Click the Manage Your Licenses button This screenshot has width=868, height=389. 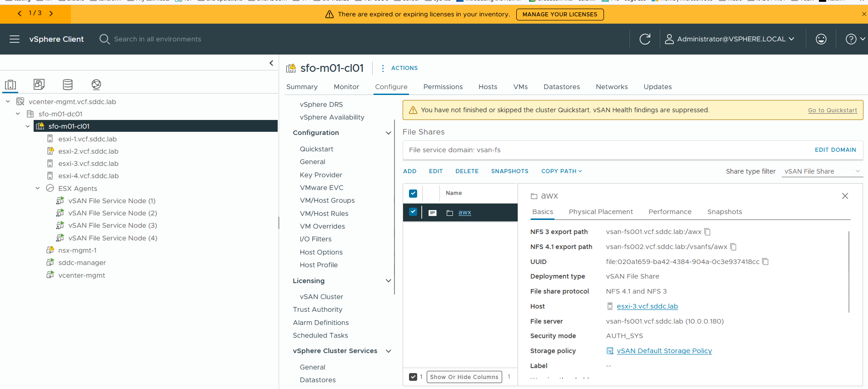559,15
